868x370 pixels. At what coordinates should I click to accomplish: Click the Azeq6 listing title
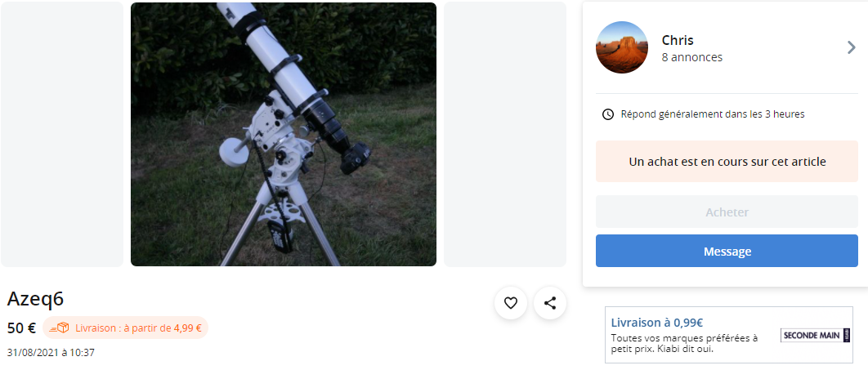[35, 299]
